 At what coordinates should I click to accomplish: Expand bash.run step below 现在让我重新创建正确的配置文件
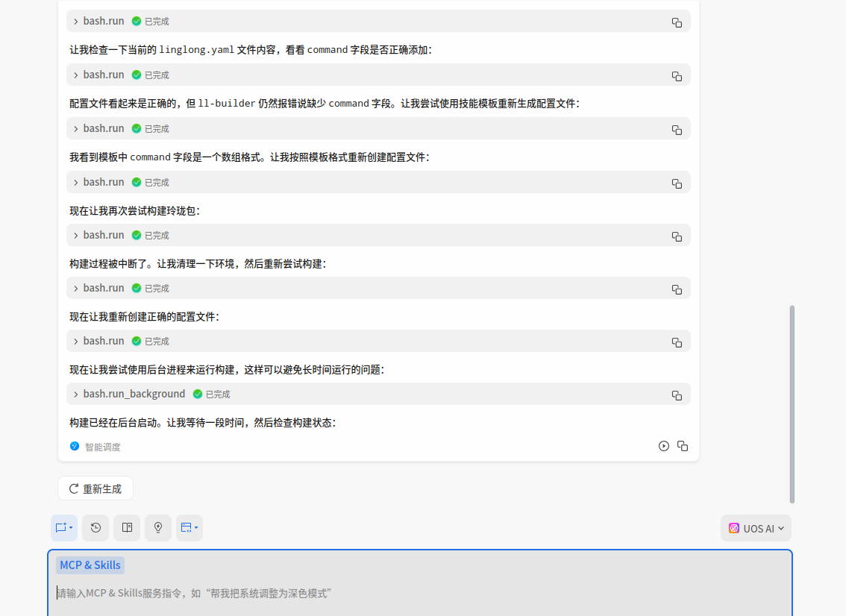(75, 341)
